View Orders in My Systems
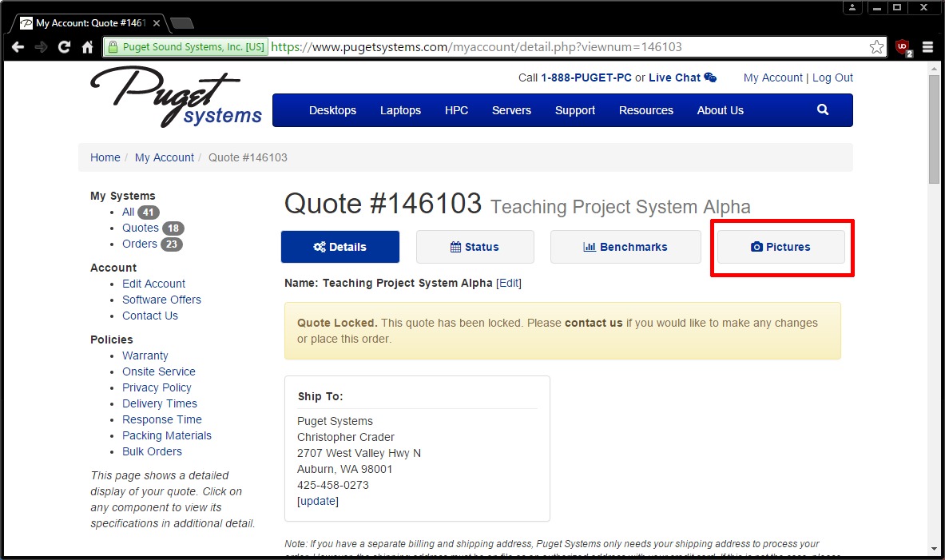945x560 pixels. tap(140, 244)
